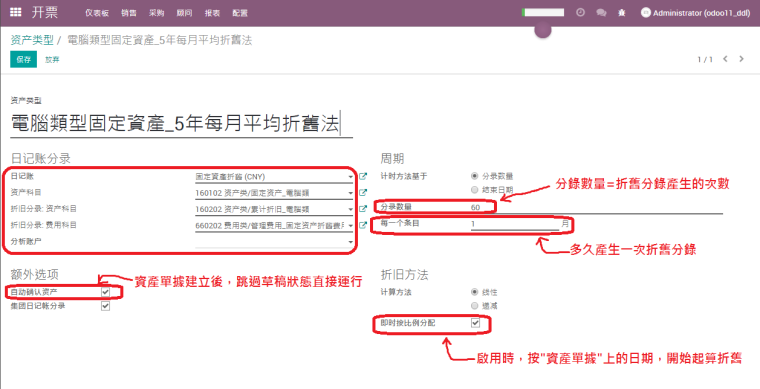Open the 销售 menu
The image size is (760, 389).
pyautogui.click(x=128, y=13)
